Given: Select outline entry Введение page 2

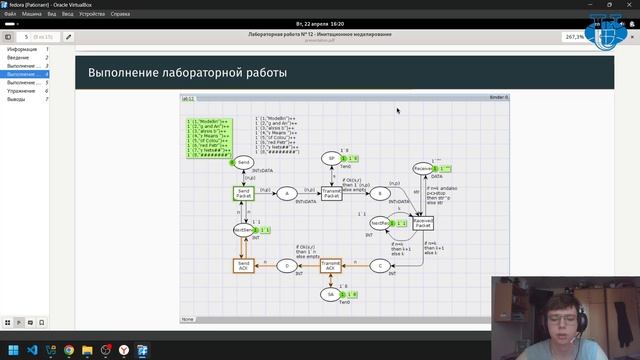Looking at the screenshot, I should 25,58.
